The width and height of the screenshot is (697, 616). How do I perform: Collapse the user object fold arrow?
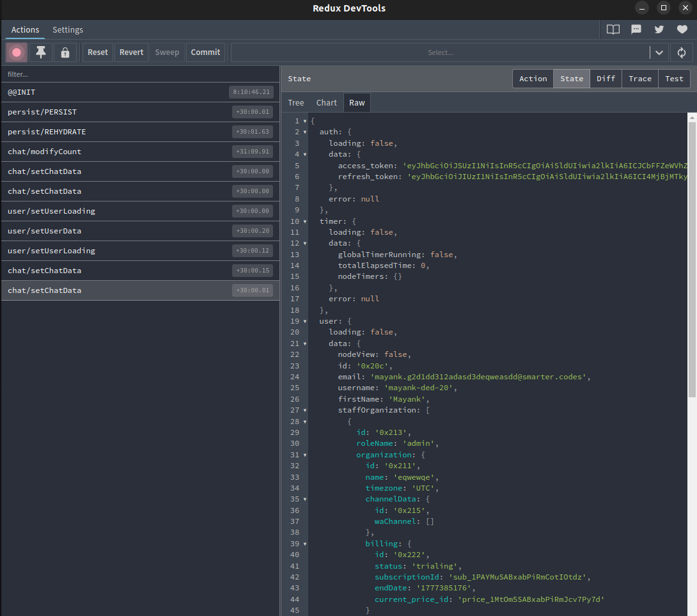[x=305, y=321]
